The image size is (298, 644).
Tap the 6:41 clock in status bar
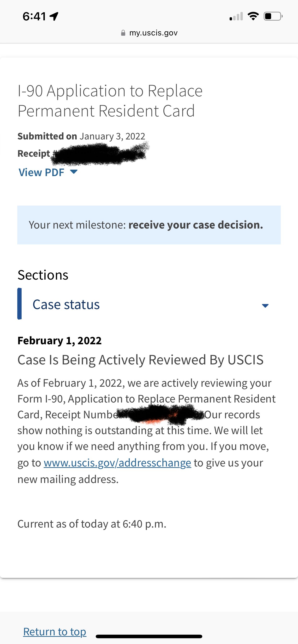tap(34, 17)
